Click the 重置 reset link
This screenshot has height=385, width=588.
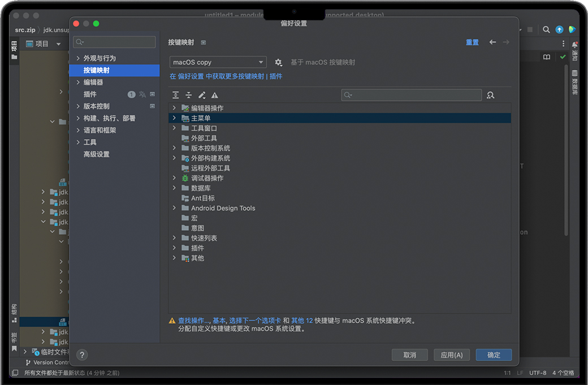[x=472, y=42]
